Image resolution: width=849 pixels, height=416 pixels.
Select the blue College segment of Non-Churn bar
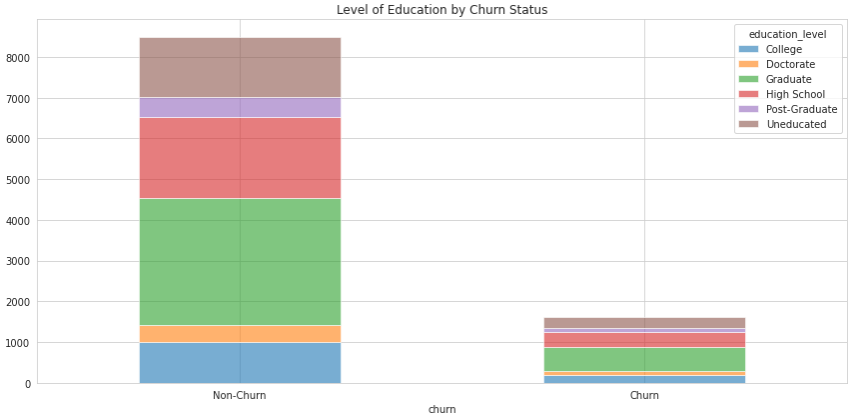click(x=240, y=363)
